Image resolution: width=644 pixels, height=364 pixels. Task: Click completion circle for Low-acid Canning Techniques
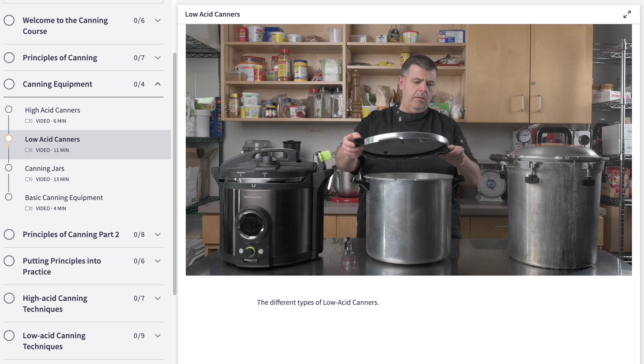[x=9, y=336]
